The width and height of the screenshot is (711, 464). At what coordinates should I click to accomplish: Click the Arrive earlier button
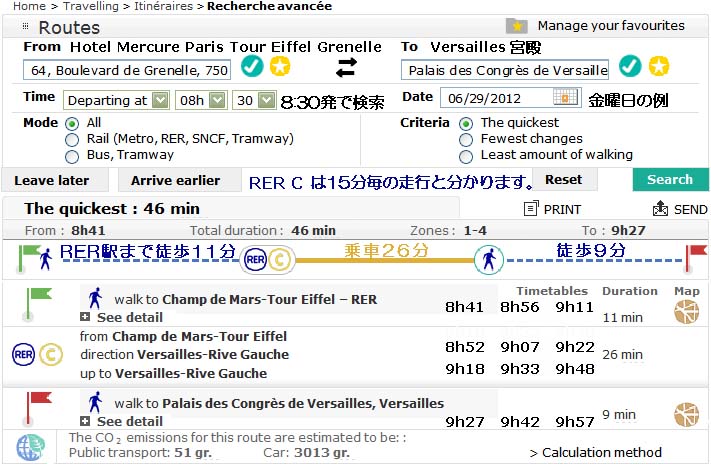(x=179, y=180)
